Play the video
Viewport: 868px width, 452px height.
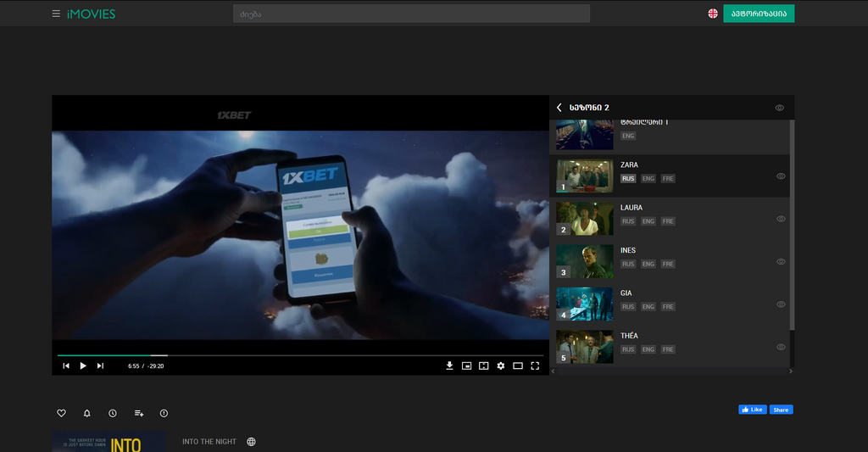[x=83, y=366]
